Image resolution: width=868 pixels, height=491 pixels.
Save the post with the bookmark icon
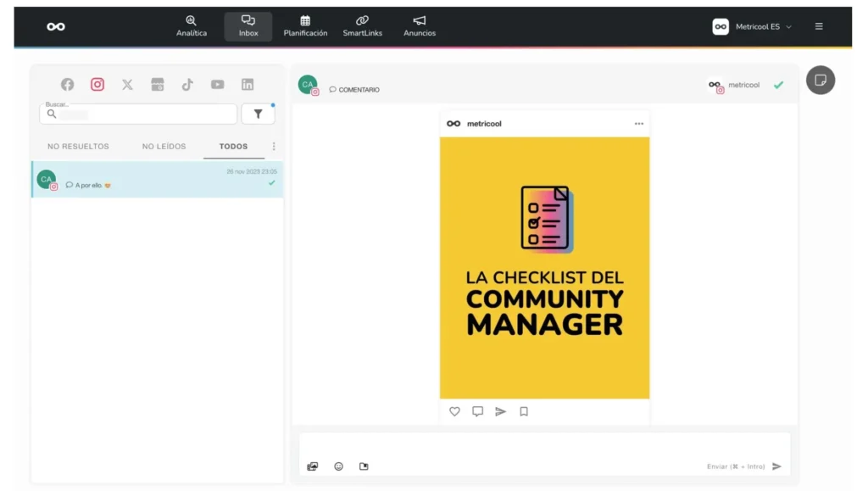523,411
